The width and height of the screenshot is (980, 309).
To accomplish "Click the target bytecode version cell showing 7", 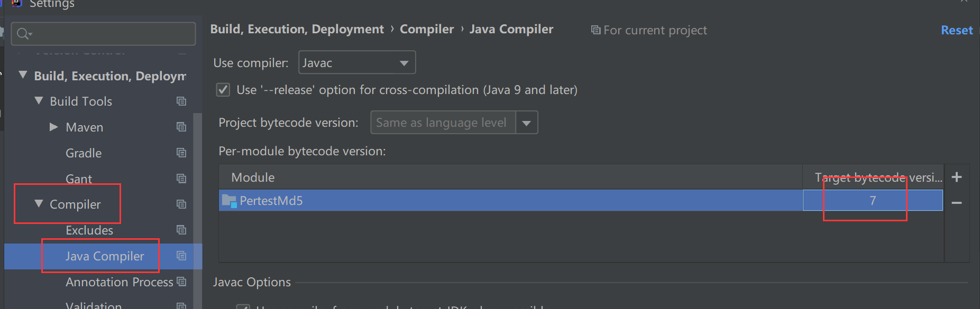I will point(872,201).
